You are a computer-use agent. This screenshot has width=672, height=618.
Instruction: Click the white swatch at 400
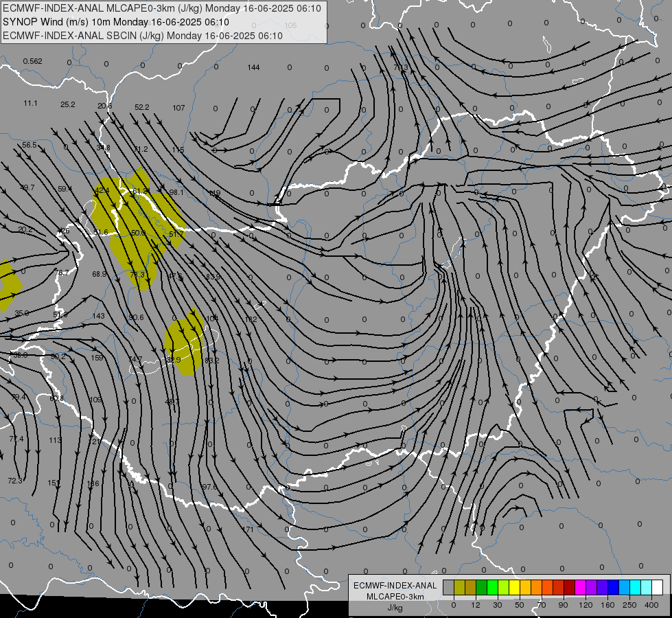[657, 588]
